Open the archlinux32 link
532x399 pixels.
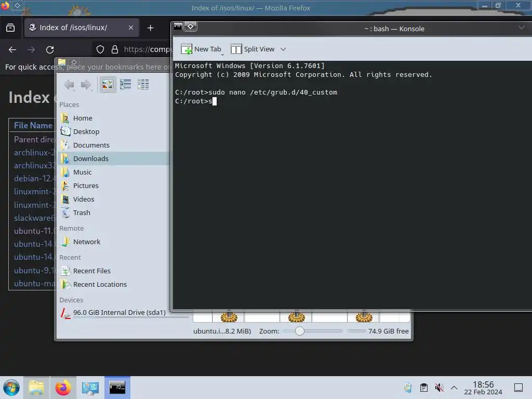pyautogui.click(x=34, y=166)
